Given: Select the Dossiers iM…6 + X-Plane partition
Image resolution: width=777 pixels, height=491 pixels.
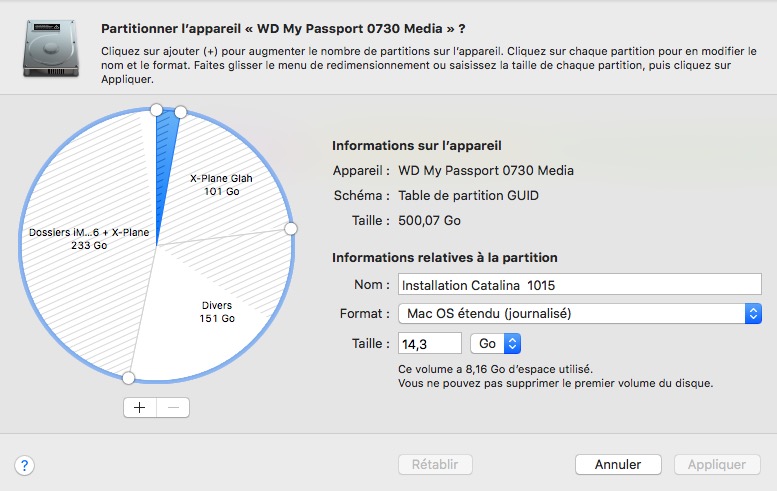Looking at the screenshot, I should pos(85,240).
